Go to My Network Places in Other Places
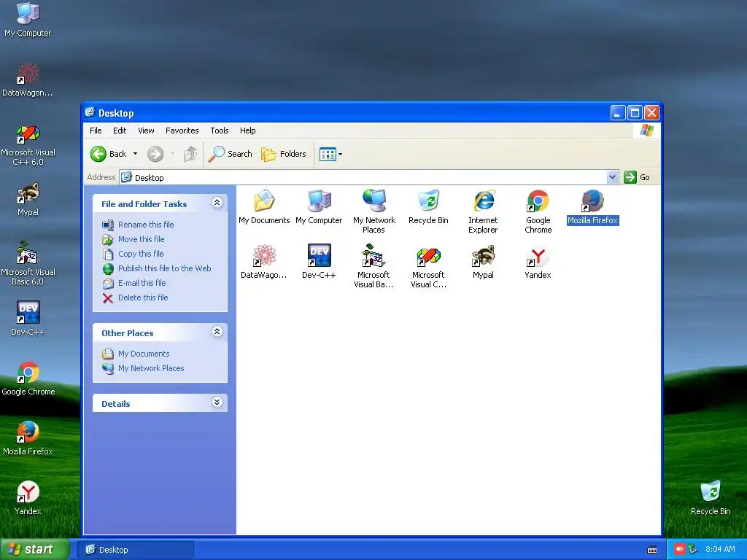Screen dimensions: 747x560 (151, 368)
